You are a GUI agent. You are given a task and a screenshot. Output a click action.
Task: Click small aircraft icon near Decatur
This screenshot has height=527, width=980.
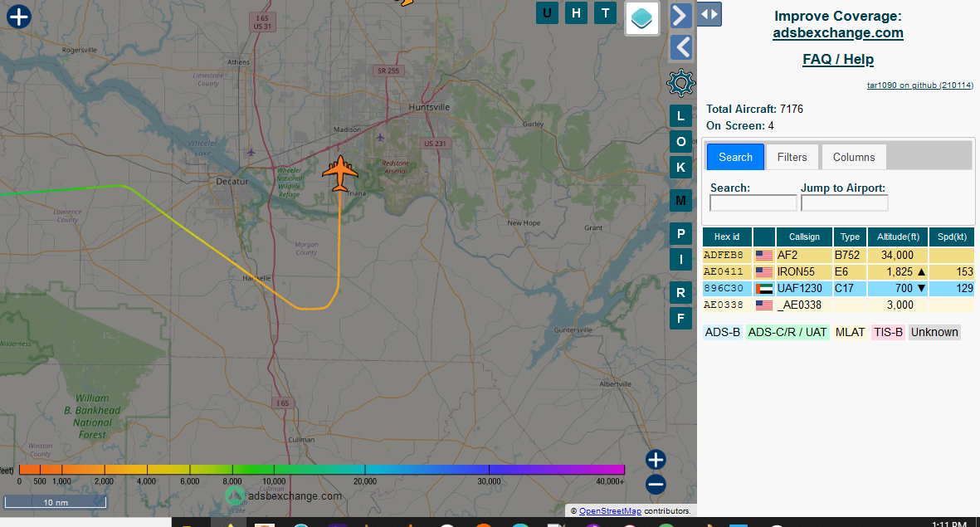click(251, 152)
